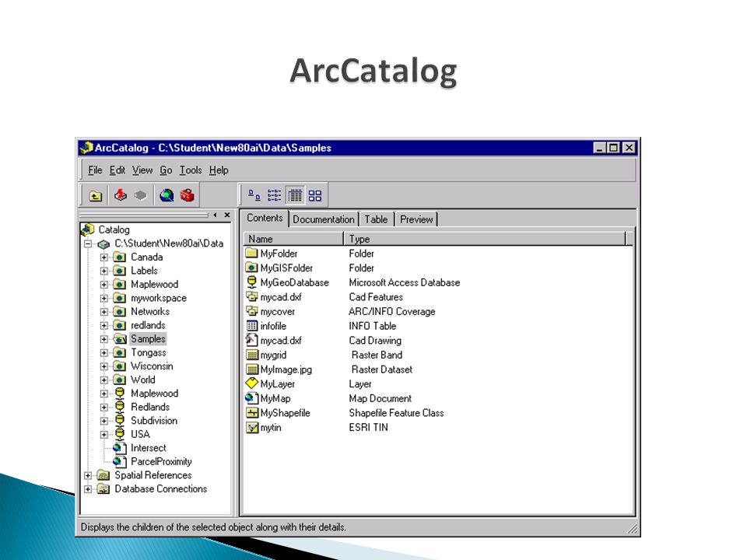Select the USA geodatabase in tree

click(140, 434)
